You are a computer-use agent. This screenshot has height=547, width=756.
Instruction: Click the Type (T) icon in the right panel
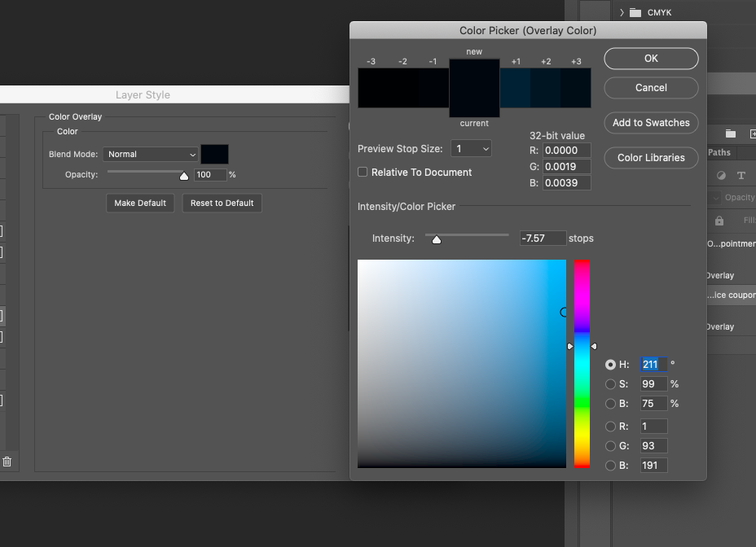(741, 175)
